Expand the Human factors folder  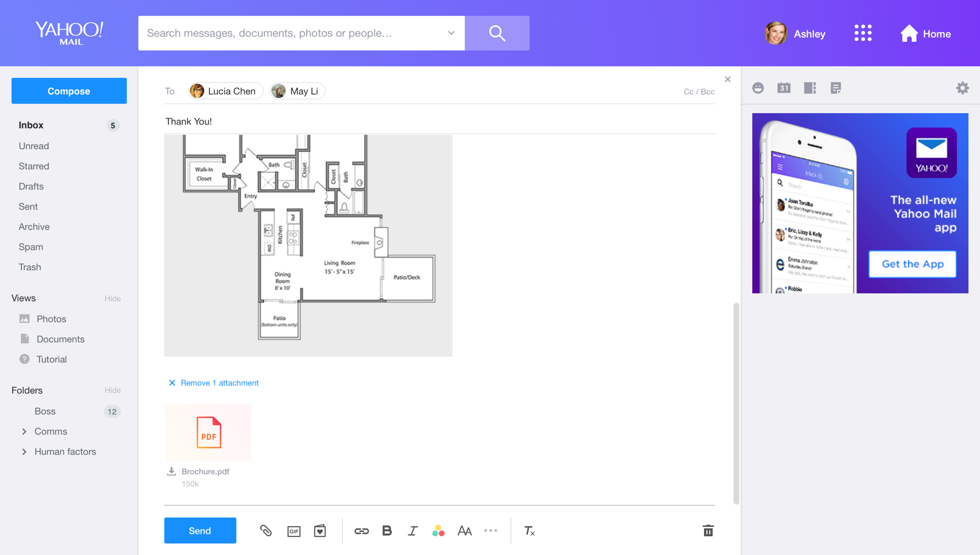(24, 451)
